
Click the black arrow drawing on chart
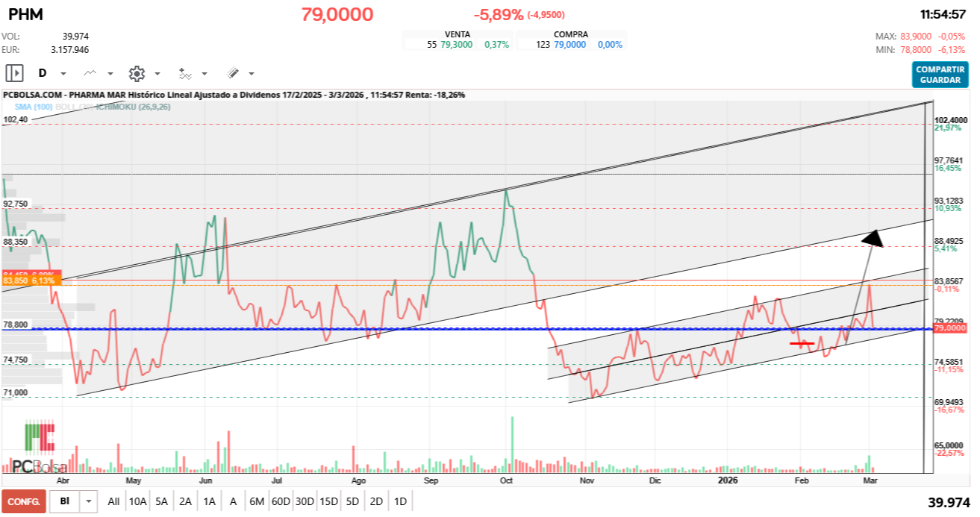coord(872,239)
